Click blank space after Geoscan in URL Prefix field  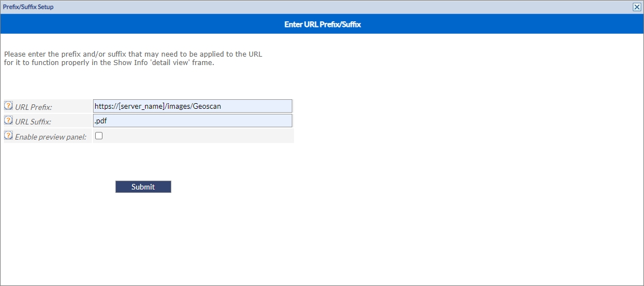pos(258,106)
